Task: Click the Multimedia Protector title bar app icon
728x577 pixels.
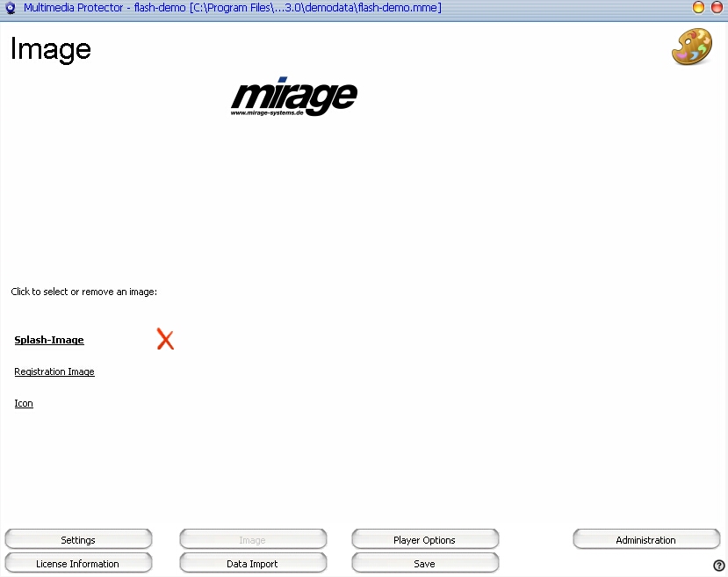Action: pyautogui.click(x=11, y=8)
